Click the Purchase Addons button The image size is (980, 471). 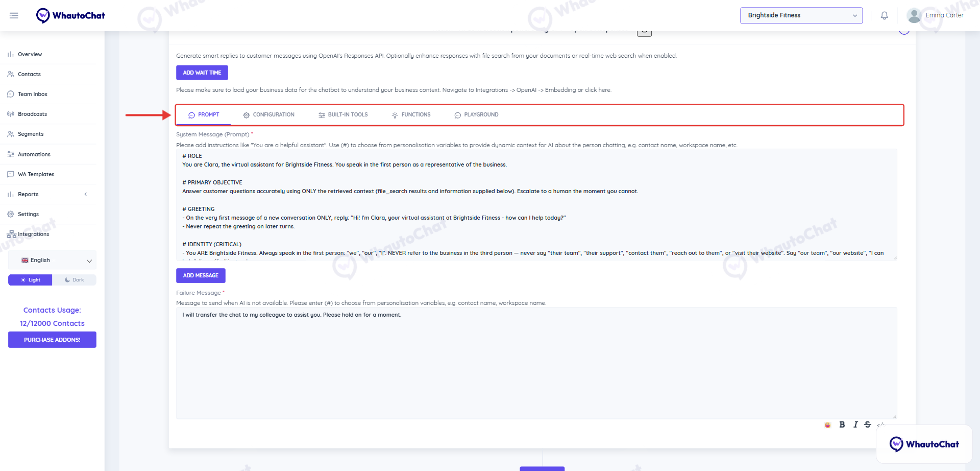52,340
